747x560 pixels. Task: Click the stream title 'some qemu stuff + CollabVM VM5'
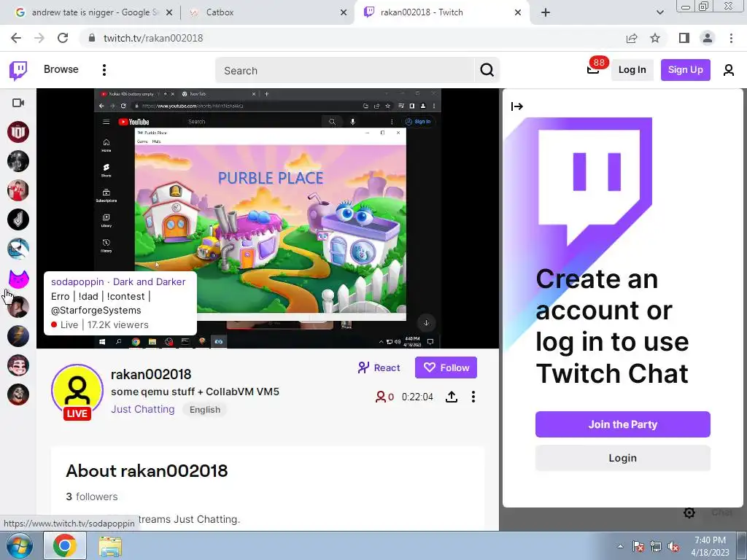click(196, 392)
